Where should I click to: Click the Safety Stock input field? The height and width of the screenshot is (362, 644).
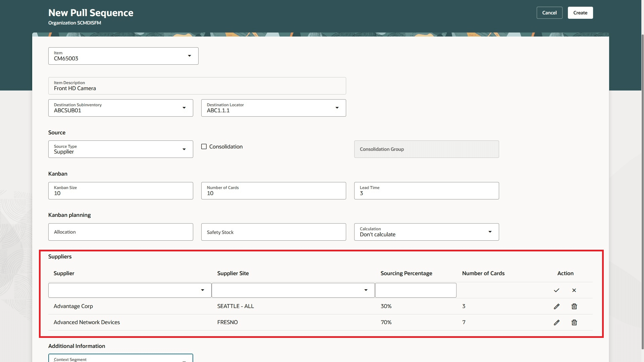[x=274, y=232]
